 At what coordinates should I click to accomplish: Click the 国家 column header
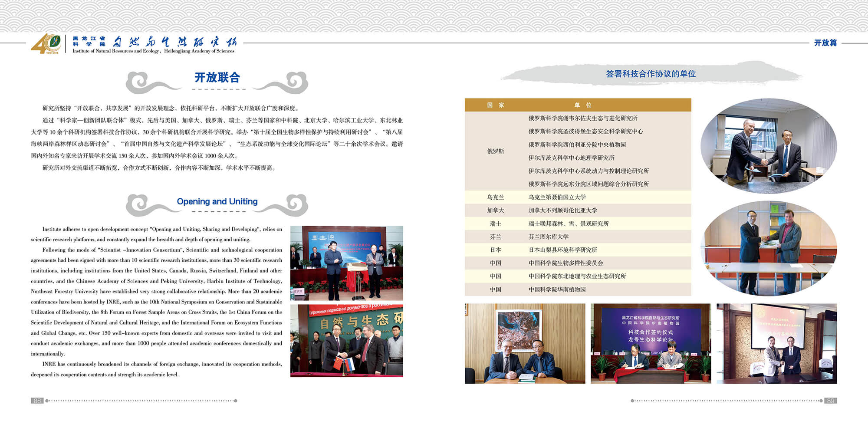tap(495, 105)
